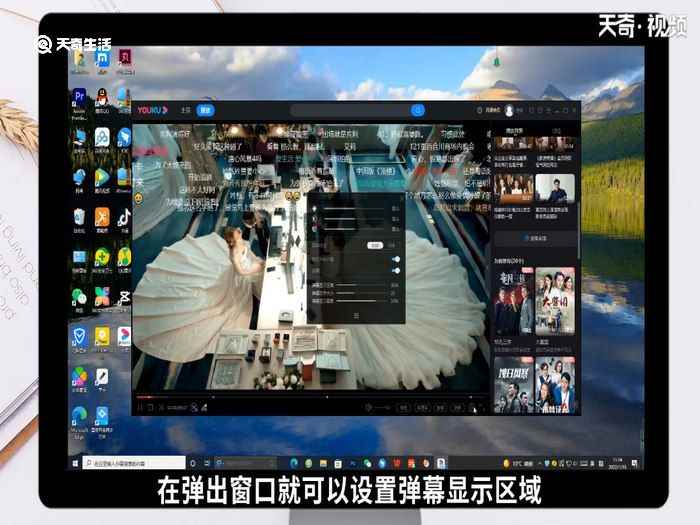The image size is (700, 525).
Task: Toggle the upper switch in danmaku settings
Action: [396, 259]
